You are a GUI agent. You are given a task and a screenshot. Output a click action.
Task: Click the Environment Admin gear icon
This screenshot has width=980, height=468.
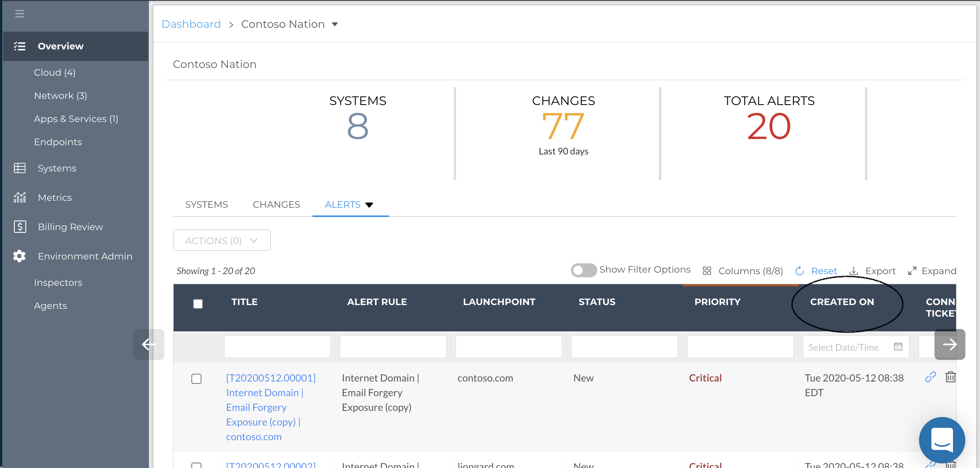coord(19,256)
